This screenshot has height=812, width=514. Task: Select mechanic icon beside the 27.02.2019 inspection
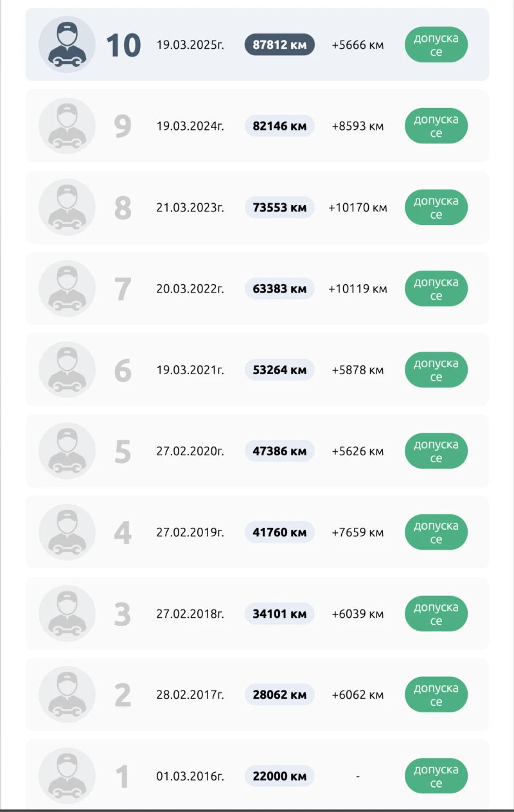coord(67,532)
